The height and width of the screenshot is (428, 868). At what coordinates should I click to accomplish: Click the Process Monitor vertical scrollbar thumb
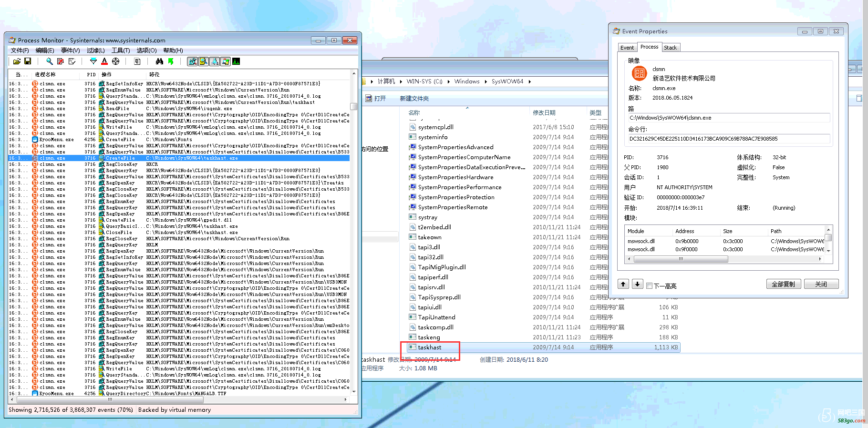click(x=353, y=106)
